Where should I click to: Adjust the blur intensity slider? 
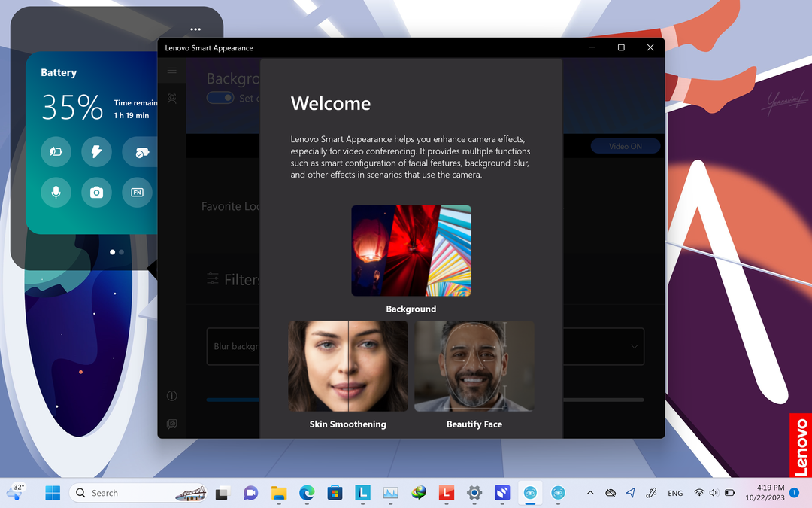click(233, 400)
